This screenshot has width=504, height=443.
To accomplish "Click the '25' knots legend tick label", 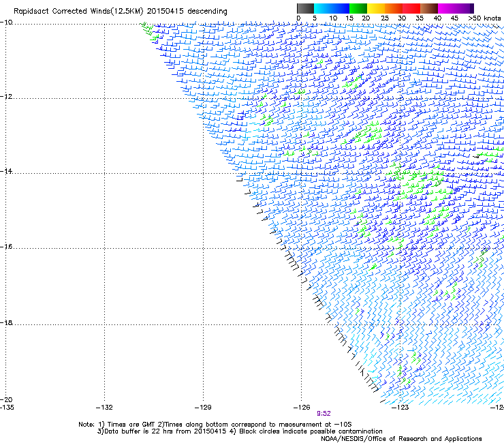I will [x=385, y=18].
